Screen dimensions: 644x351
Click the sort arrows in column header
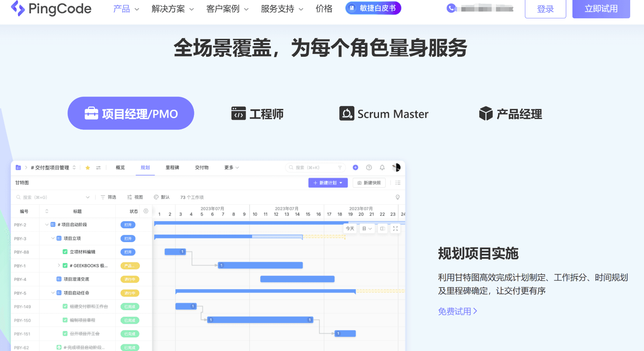[x=47, y=211]
